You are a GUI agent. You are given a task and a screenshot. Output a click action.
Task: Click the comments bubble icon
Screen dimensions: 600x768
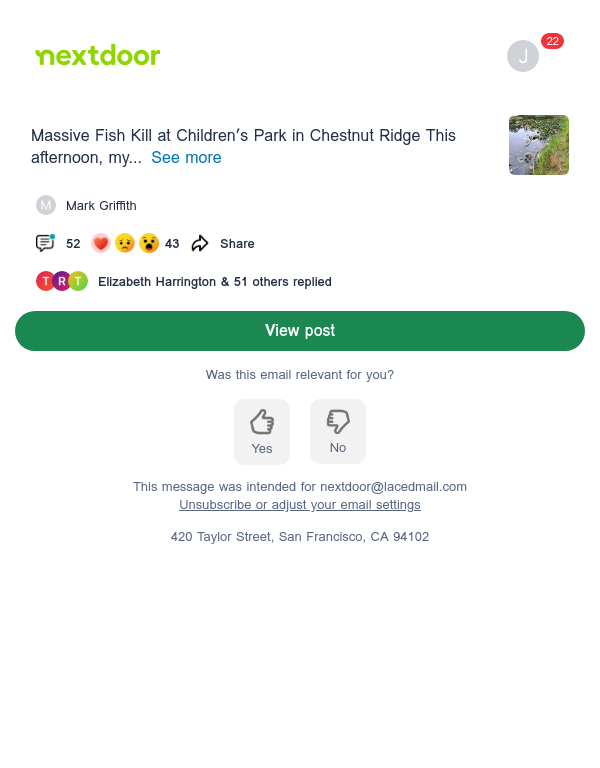pyautogui.click(x=45, y=243)
